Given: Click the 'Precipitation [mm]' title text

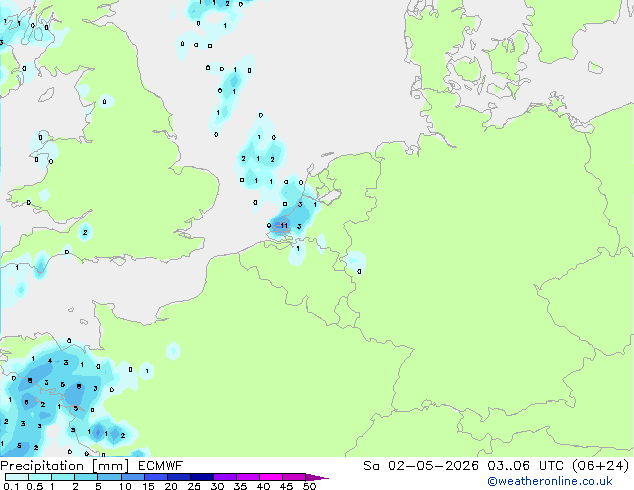Looking at the screenshot, I should [64, 466].
